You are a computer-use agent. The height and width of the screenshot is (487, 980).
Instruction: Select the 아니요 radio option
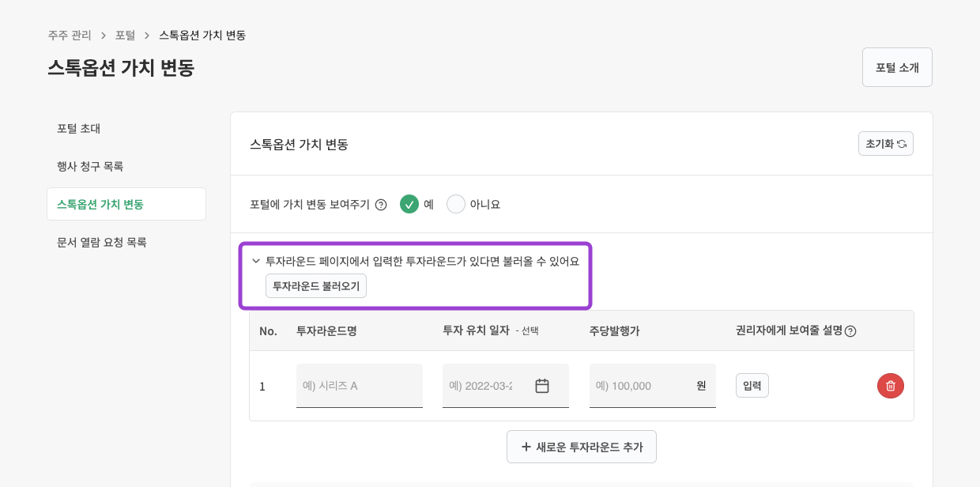[x=456, y=204]
